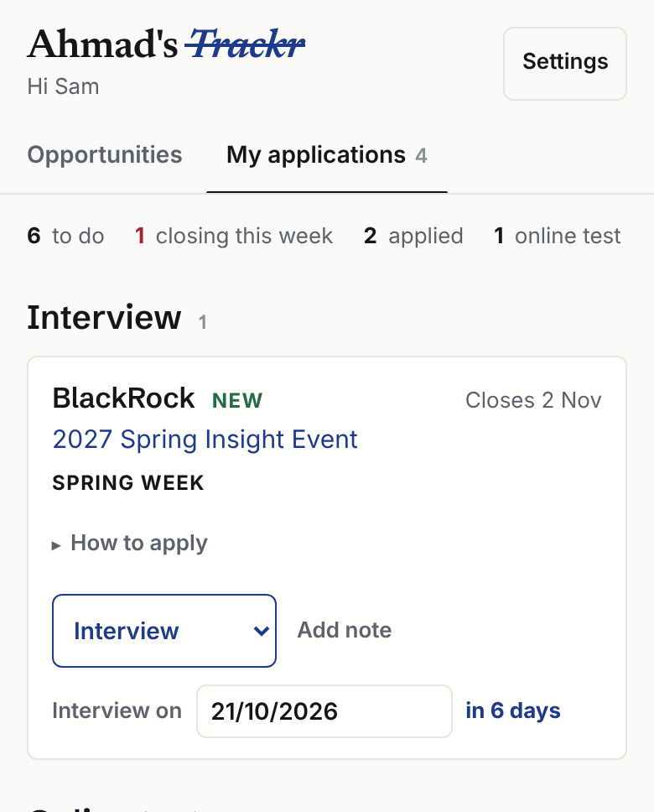Click the 'Interview on' label
654x812 pixels.
117,711
